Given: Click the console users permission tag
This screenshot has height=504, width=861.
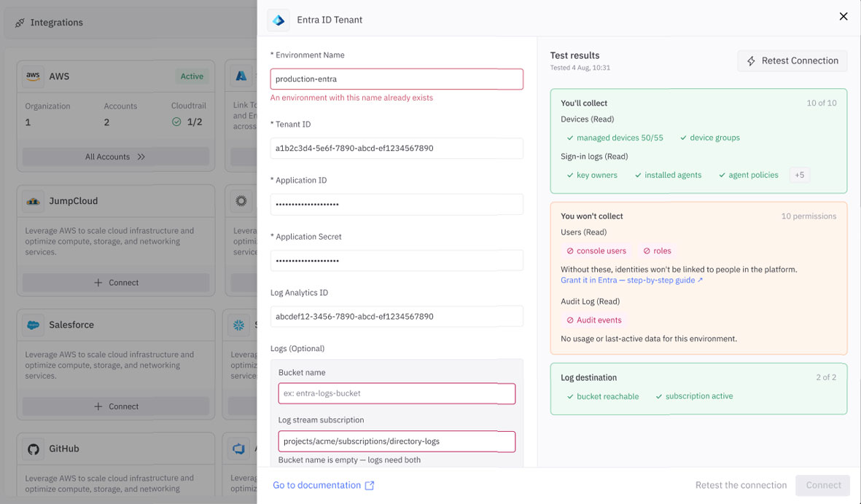Looking at the screenshot, I should [x=596, y=251].
